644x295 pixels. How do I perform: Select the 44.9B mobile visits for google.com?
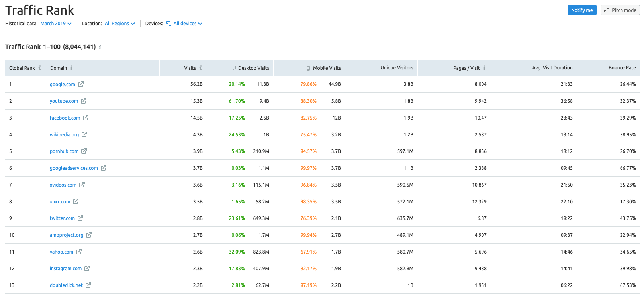point(335,84)
